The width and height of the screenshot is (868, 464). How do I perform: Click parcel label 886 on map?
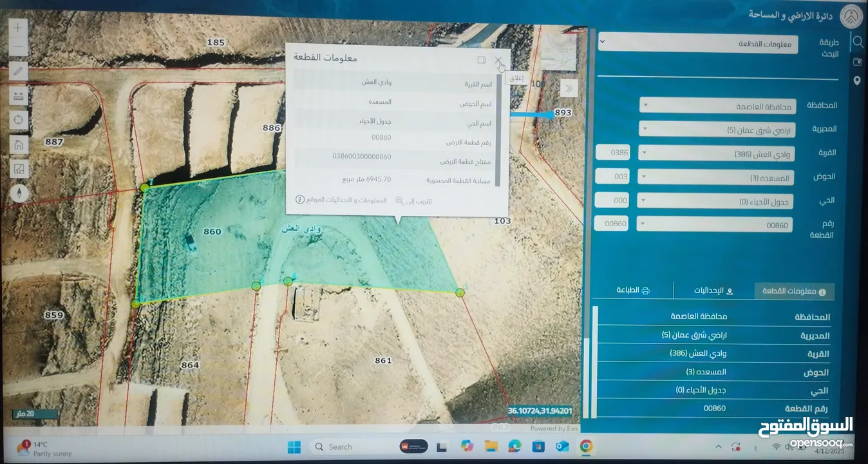pyautogui.click(x=272, y=128)
